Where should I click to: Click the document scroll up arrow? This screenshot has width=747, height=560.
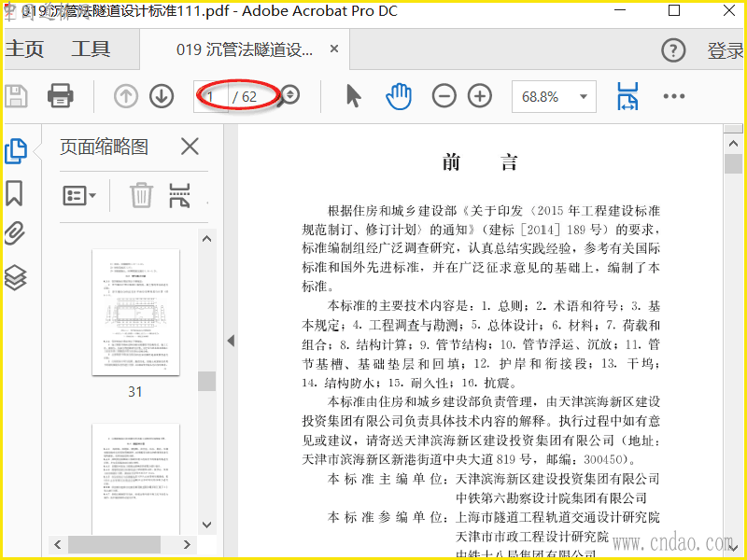[733, 144]
